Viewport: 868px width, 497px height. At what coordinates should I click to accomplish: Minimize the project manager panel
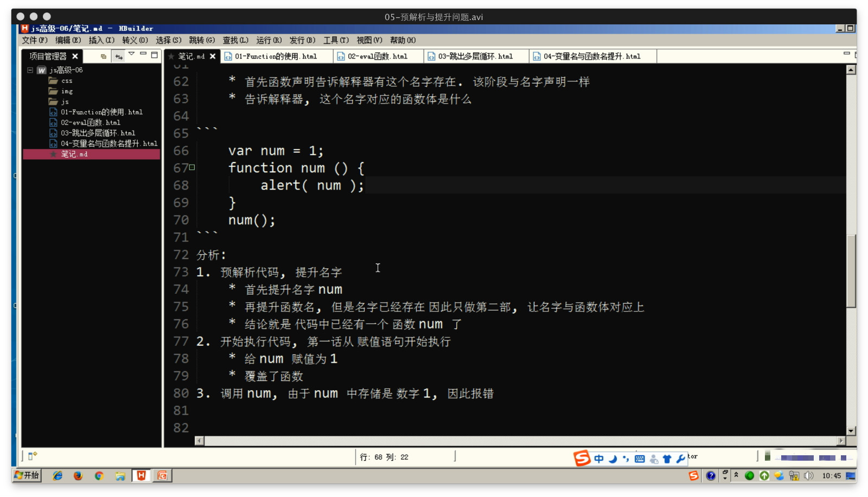pyautogui.click(x=143, y=54)
